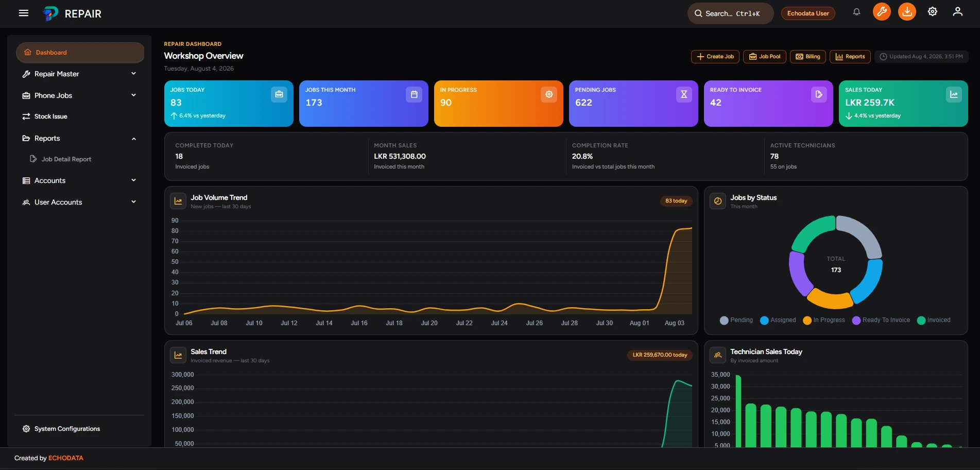Click the blue Assigned donut segment

point(870,282)
